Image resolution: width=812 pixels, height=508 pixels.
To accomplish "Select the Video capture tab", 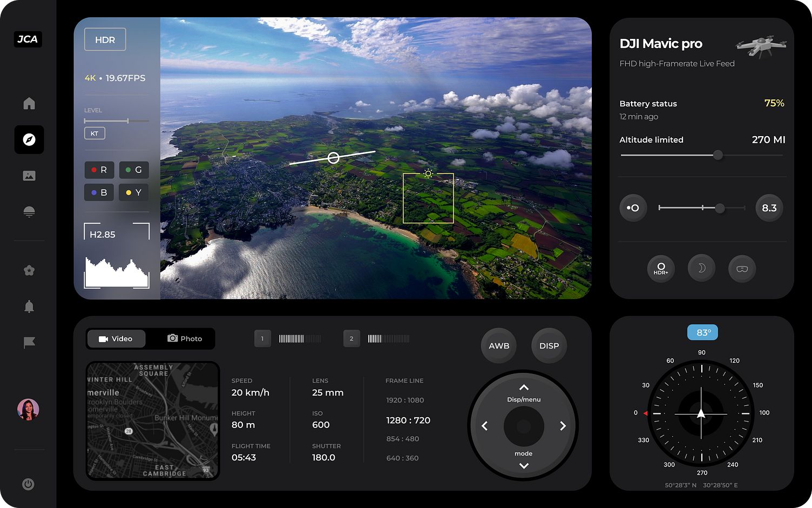I will coord(116,338).
